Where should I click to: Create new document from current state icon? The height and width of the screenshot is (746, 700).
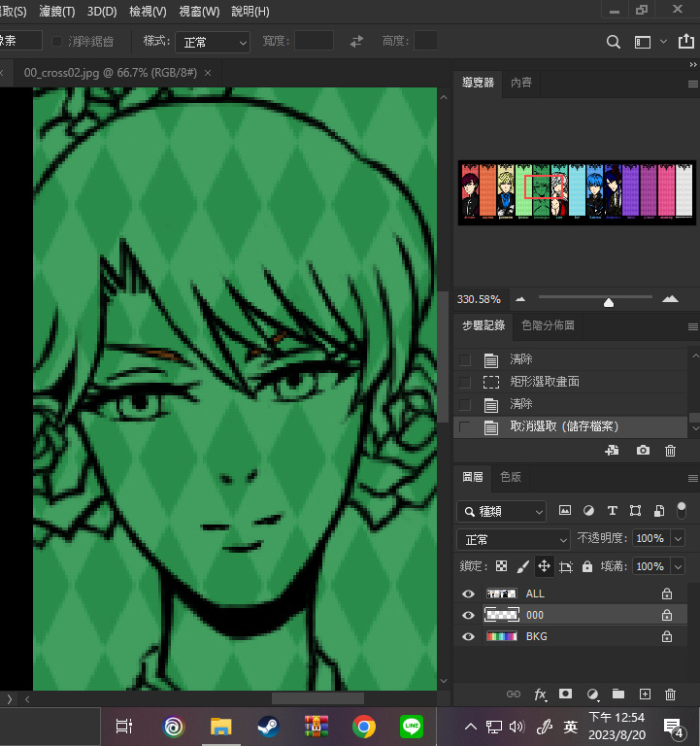point(612,450)
